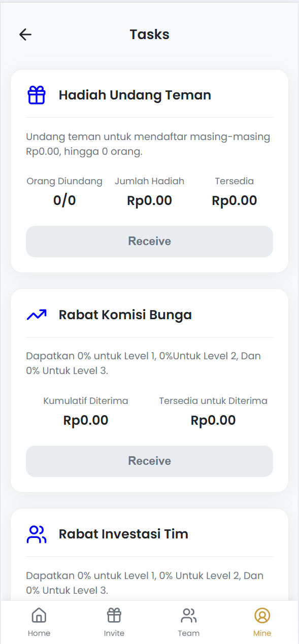
Task: Click the Rabat Investasi Tim heading
Action: coord(123,534)
